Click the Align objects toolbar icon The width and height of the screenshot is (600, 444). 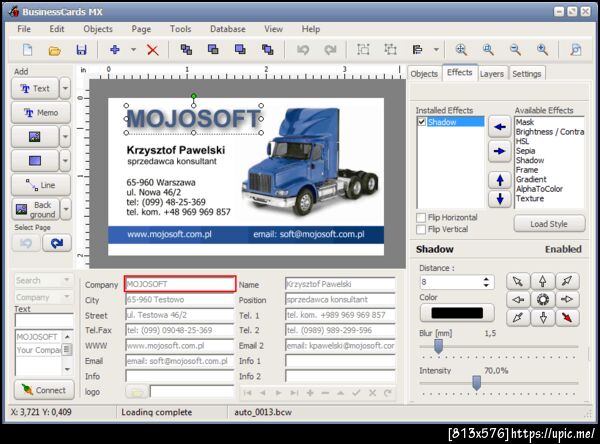(x=417, y=49)
